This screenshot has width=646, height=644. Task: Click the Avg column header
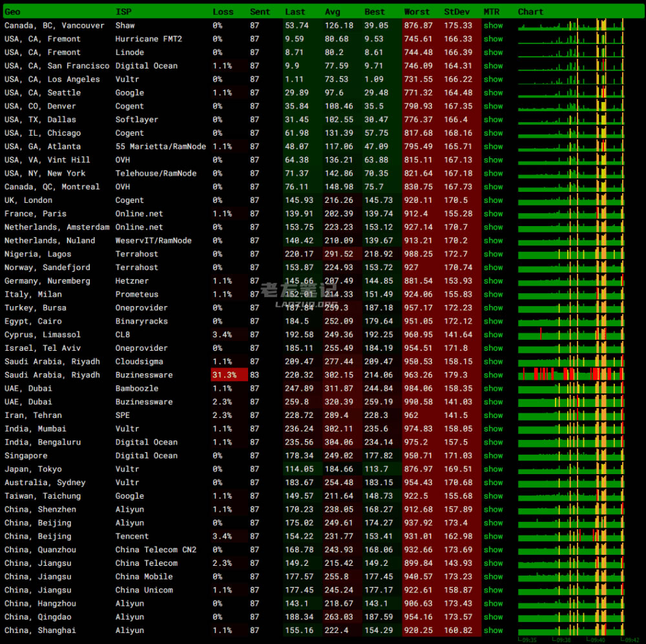[332, 12]
